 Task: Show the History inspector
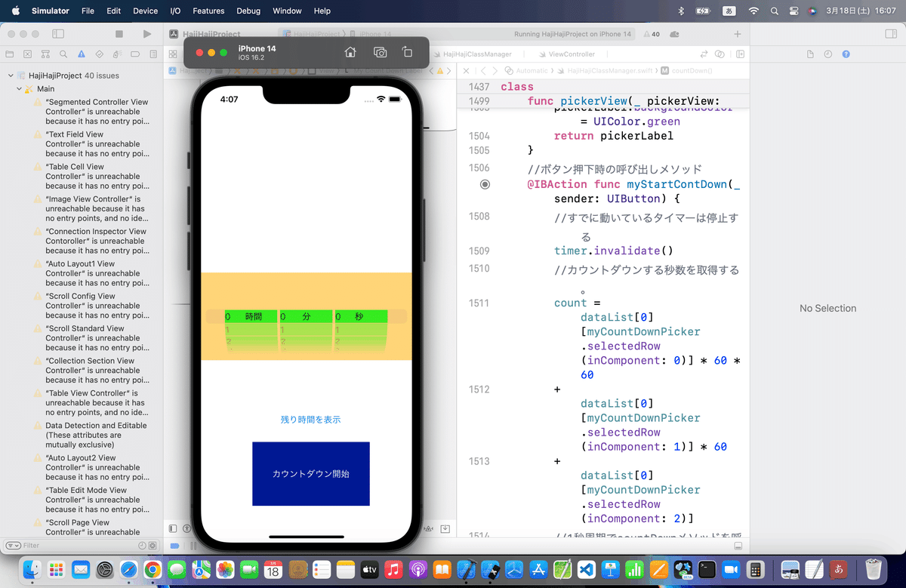[828, 54]
